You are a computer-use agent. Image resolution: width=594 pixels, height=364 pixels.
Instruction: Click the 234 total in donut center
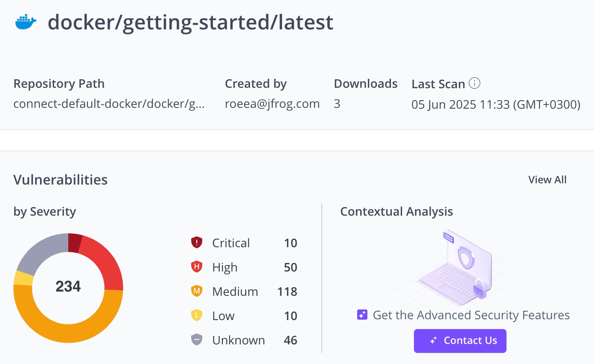coord(68,286)
